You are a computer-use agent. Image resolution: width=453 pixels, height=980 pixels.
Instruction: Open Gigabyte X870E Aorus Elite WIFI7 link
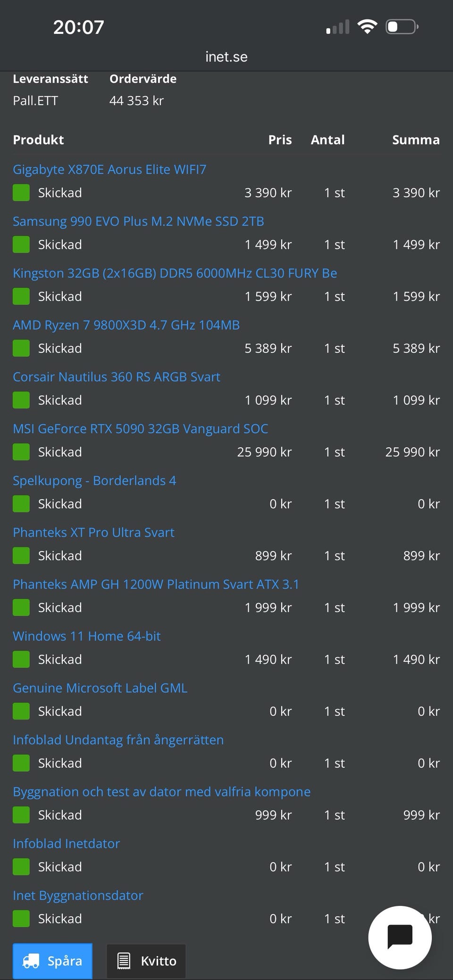(109, 169)
